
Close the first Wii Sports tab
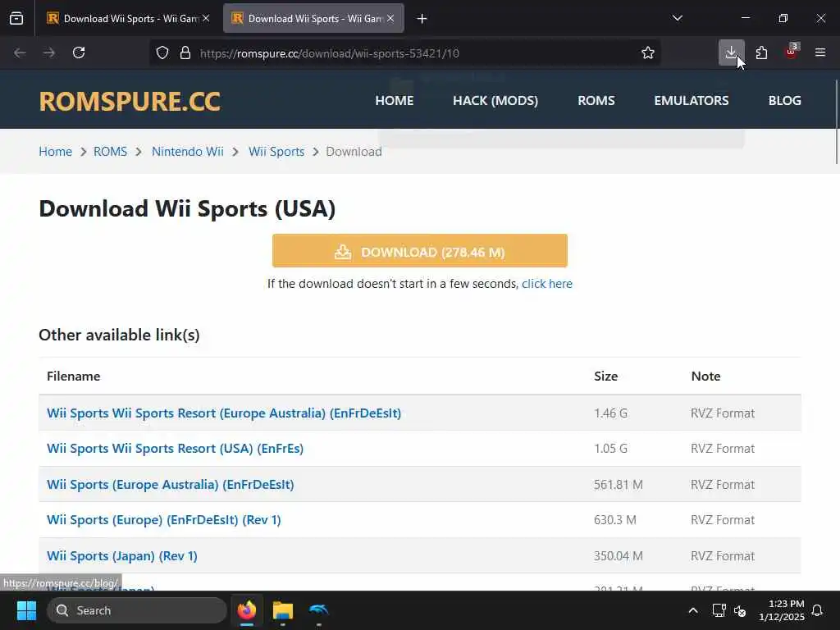(206, 18)
